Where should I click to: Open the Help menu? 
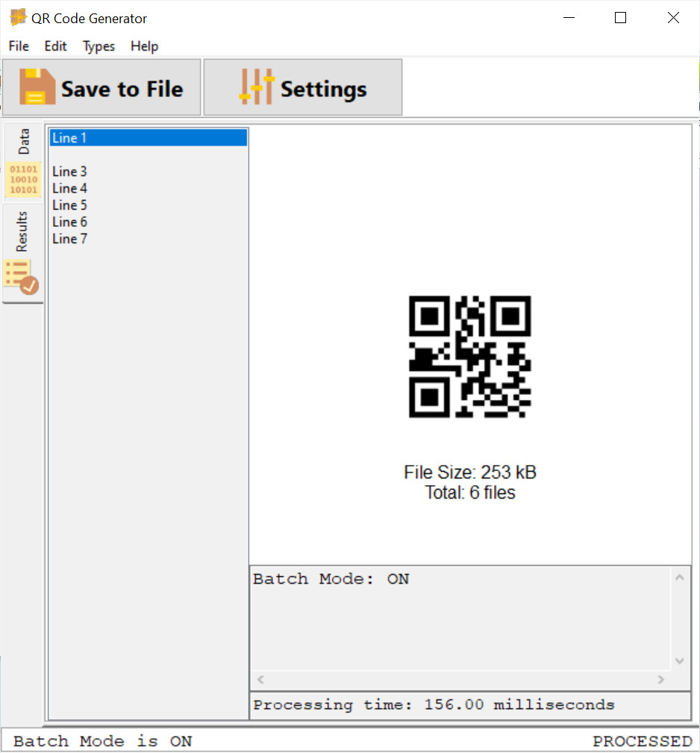(x=145, y=46)
